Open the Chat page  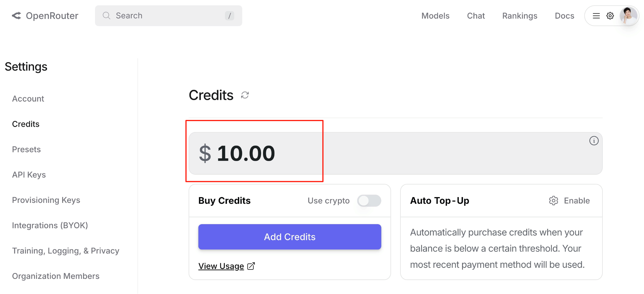click(x=476, y=16)
